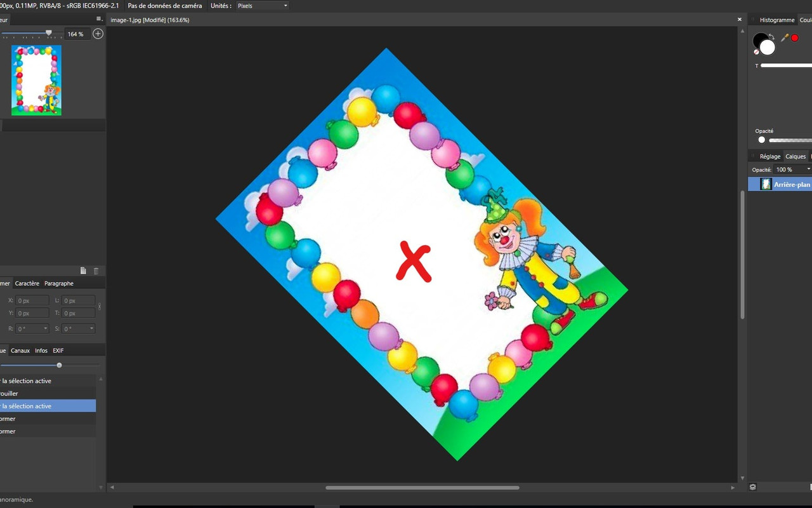812x508 pixels.
Task: Click the trash icon above the Paragraphe tab
Action: point(96,270)
